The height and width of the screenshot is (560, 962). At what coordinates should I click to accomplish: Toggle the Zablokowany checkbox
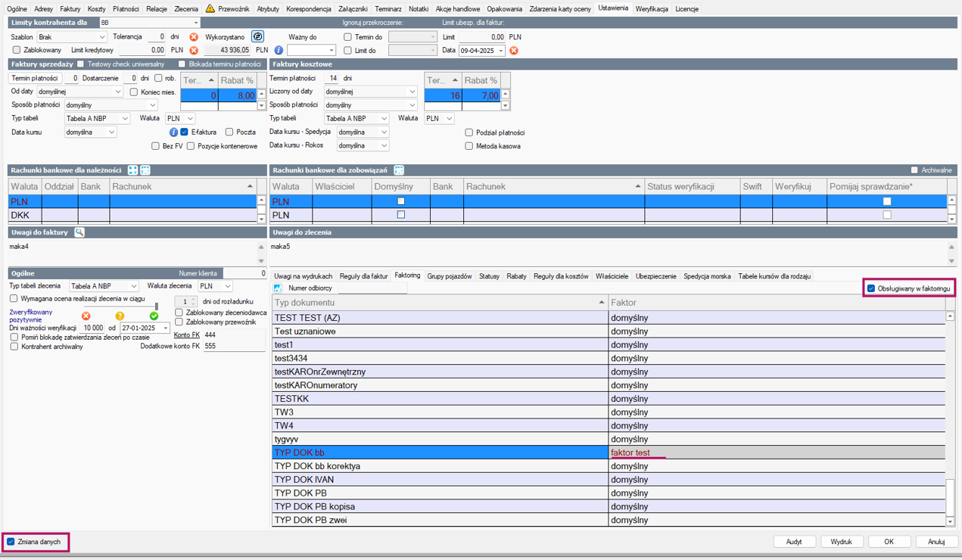(17, 51)
